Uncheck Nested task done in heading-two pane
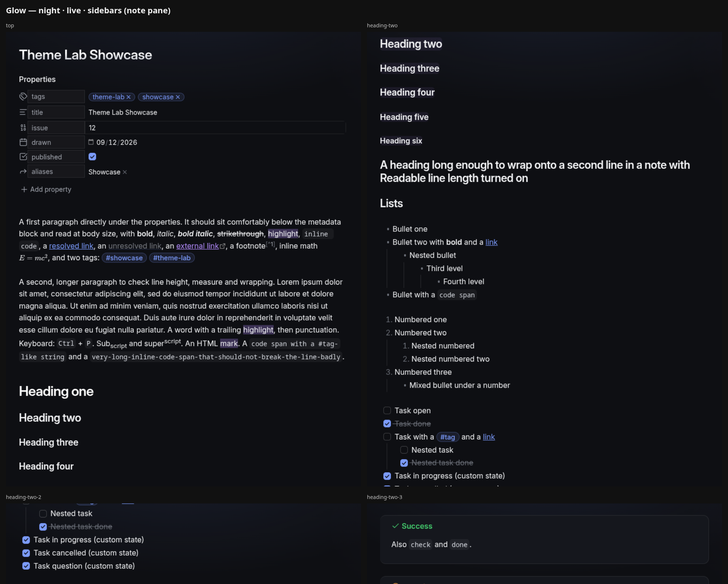Image resolution: width=728 pixels, height=584 pixels. pyautogui.click(x=404, y=463)
